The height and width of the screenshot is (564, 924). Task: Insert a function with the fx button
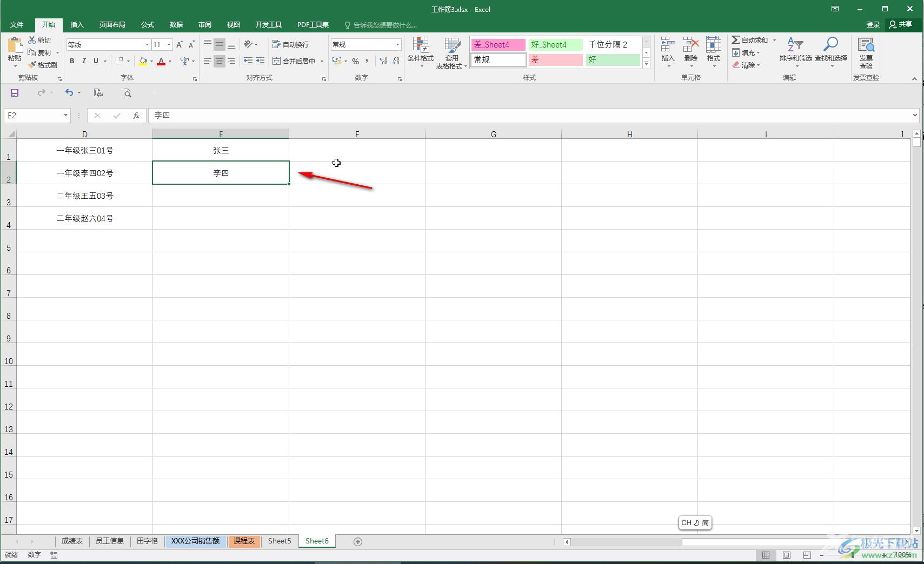[x=136, y=115]
